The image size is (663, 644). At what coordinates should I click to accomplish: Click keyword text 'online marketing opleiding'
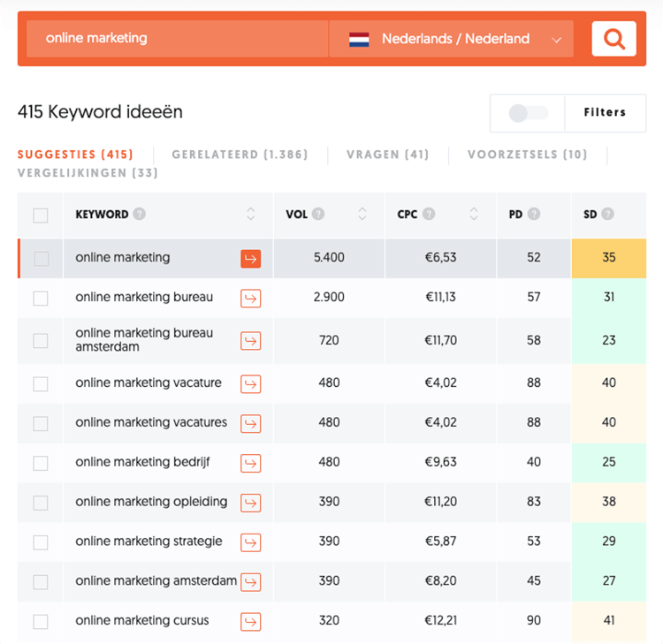tap(151, 502)
